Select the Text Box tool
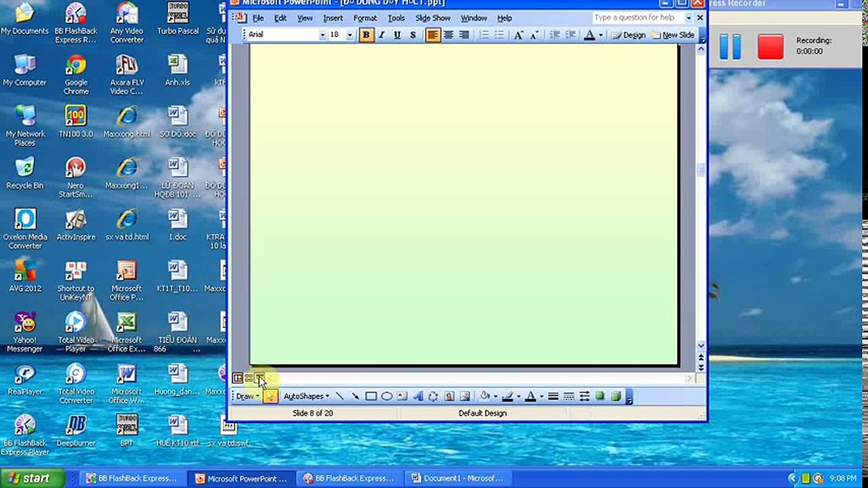 point(402,396)
